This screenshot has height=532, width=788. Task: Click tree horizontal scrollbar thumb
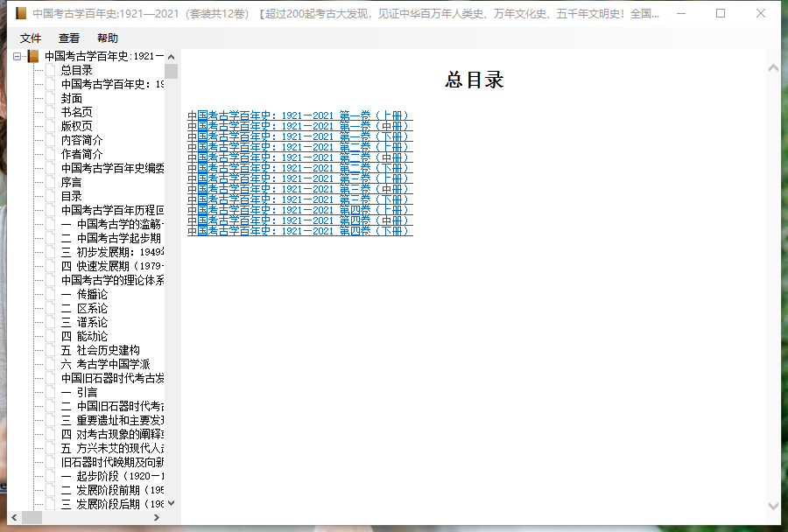32,517
